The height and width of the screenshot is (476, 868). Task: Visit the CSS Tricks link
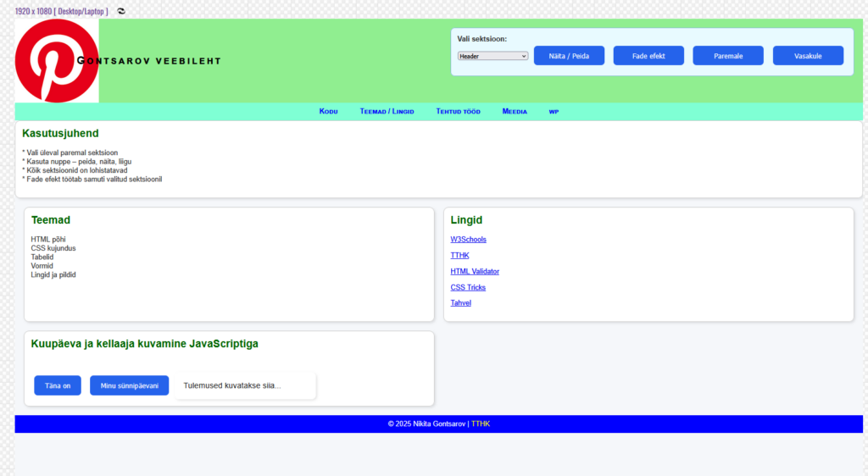(468, 288)
